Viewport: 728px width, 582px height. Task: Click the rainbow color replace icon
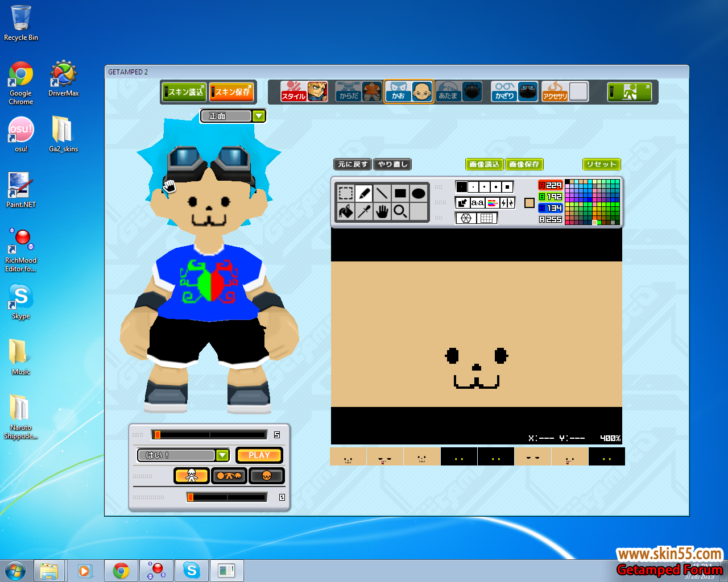493,203
